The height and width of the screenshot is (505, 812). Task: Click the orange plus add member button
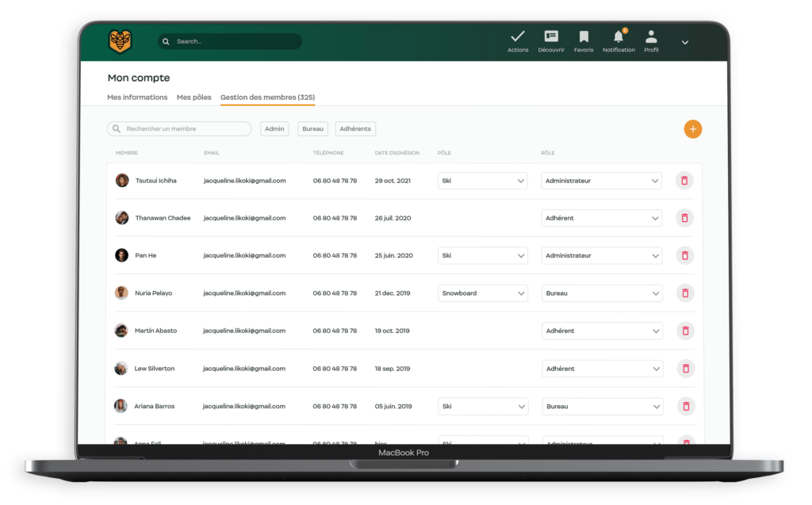tap(692, 129)
